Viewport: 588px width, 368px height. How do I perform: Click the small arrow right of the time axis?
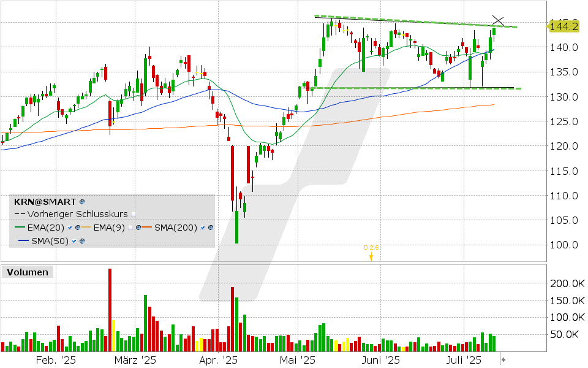point(504,360)
